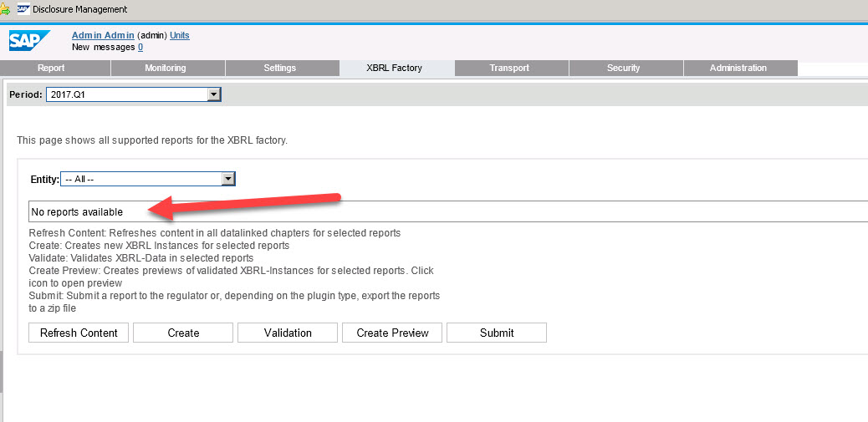Click the Validation button
Screen dimensions: 868x422
[288, 333]
